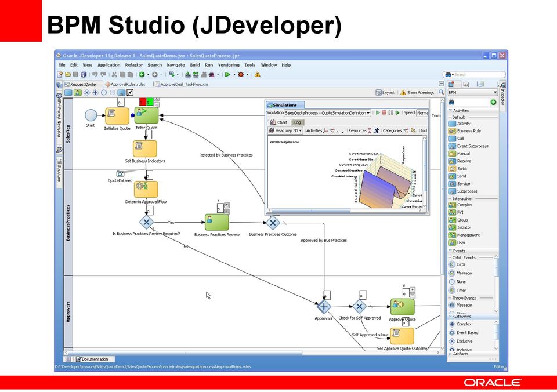This screenshot has width=557, height=392.
Task: Select Initiator interactive task in palette
Action: [460, 227]
